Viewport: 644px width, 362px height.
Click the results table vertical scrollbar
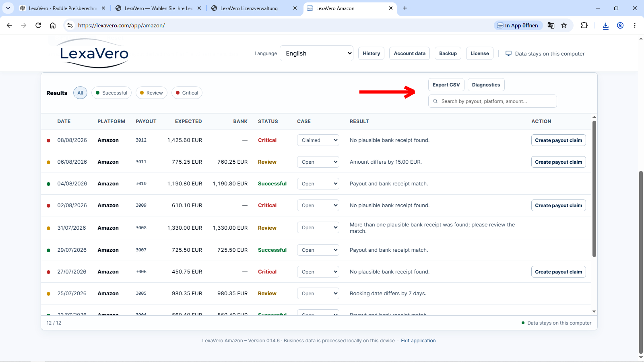(594, 189)
